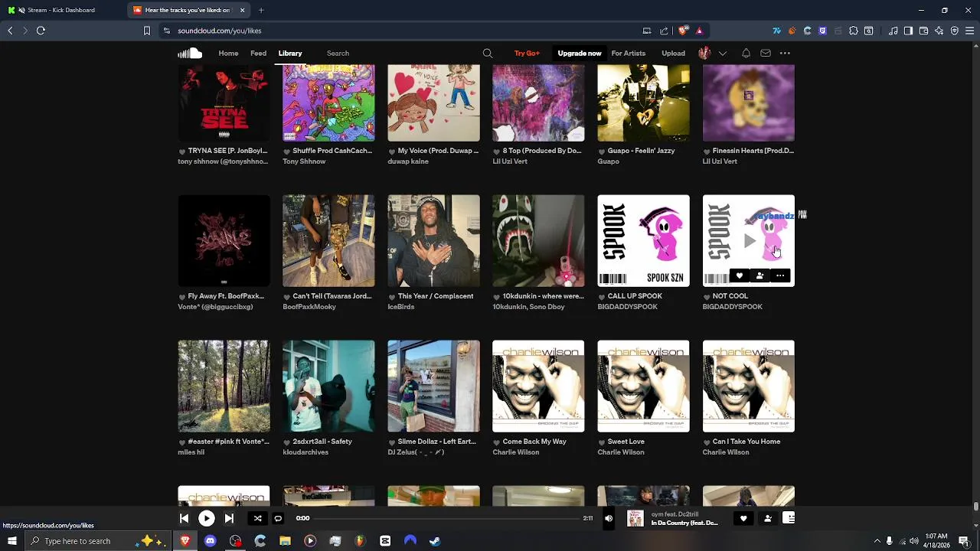Image resolution: width=980 pixels, height=551 pixels.
Task: Open the browser extensions puzzle icon
Action: click(853, 31)
